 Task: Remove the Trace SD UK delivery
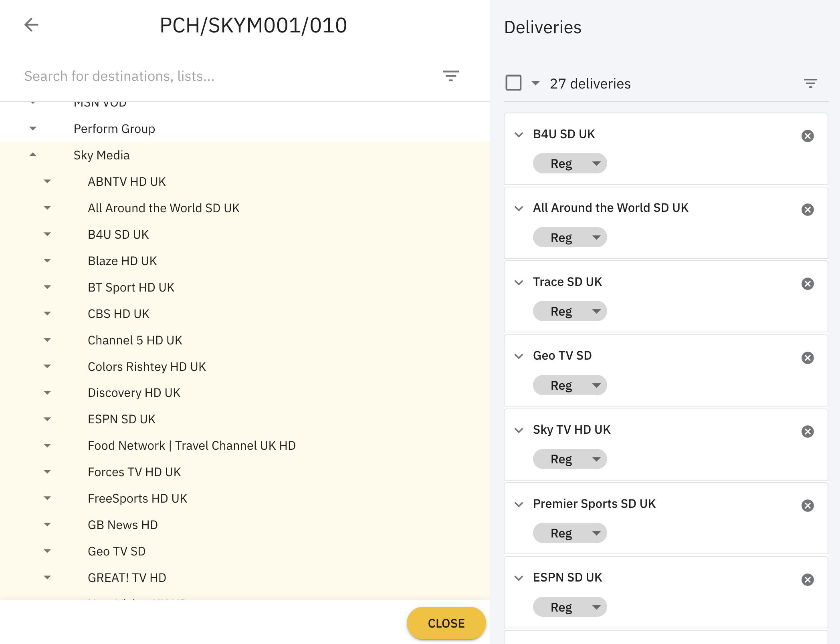pos(808,284)
